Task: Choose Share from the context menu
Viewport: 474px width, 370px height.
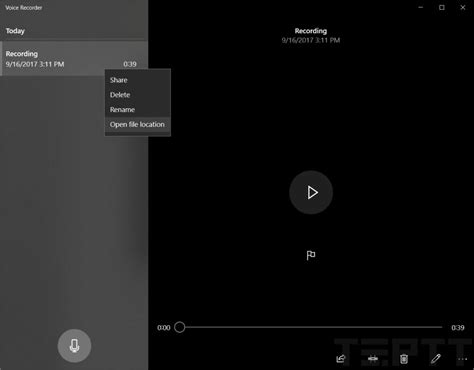Action: click(x=138, y=80)
